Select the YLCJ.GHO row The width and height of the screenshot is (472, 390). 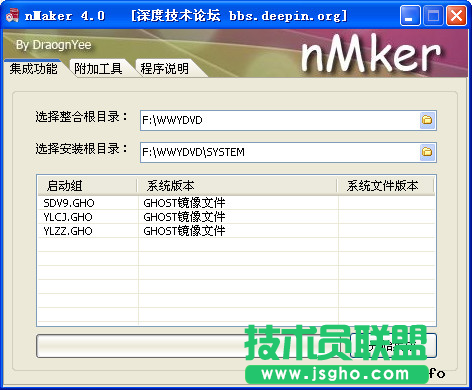pyautogui.click(x=236, y=217)
